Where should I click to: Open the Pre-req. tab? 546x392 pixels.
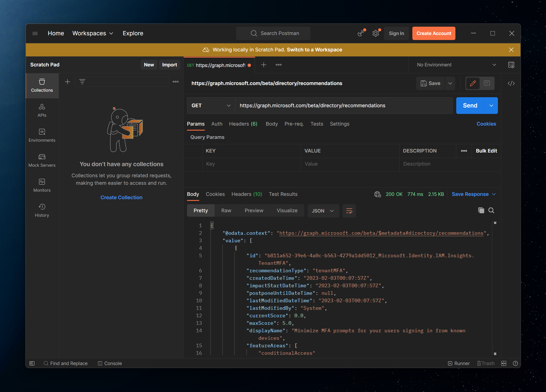(294, 124)
